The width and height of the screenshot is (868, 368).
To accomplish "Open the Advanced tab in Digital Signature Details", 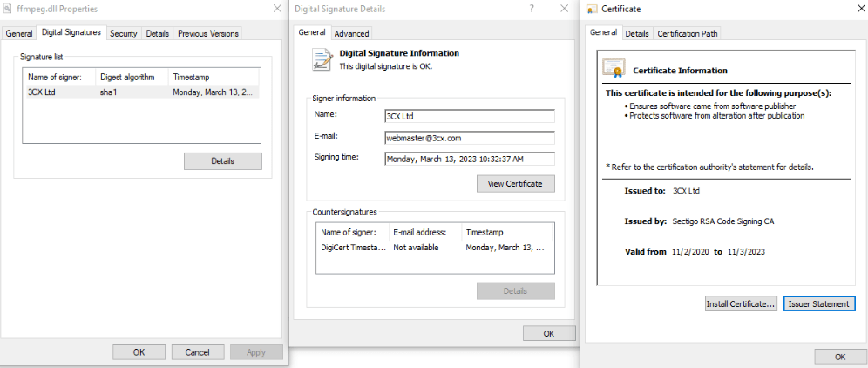I will click(x=351, y=33).
